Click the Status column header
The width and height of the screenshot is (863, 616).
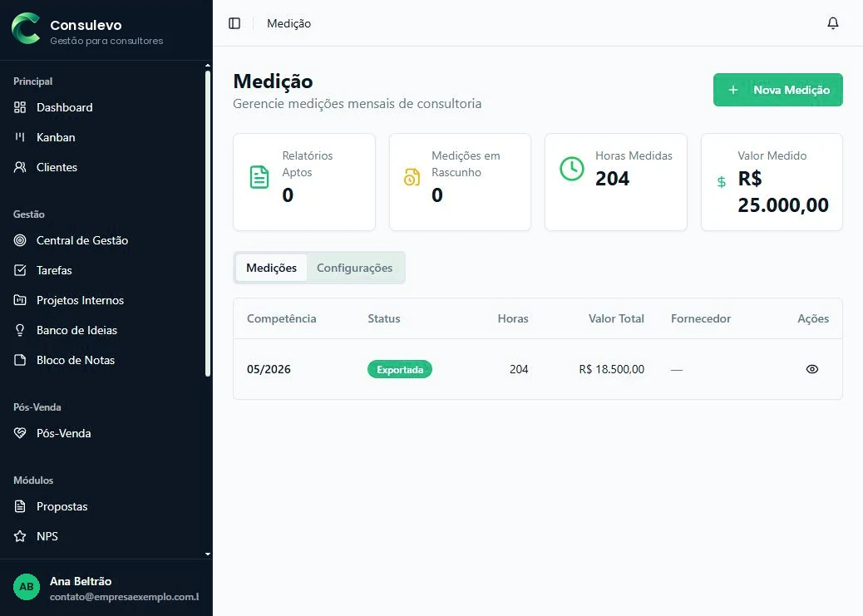click(x=383, y=318)
